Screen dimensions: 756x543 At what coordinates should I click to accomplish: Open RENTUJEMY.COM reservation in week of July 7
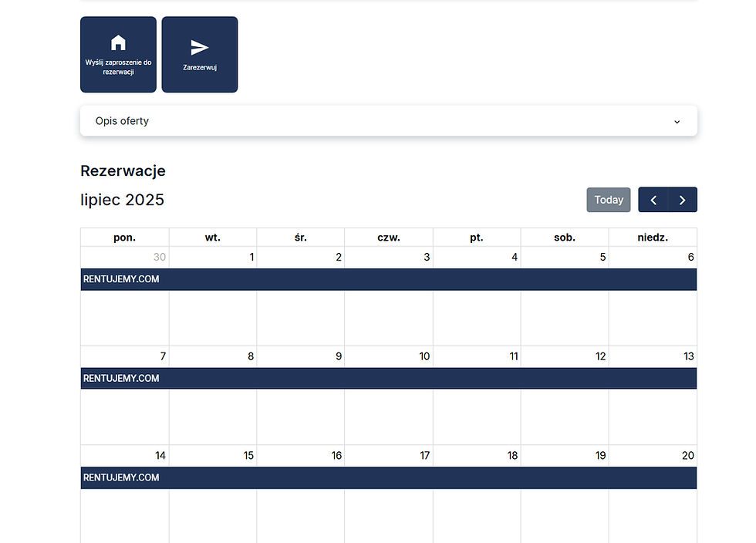click(x=389, y=379)
